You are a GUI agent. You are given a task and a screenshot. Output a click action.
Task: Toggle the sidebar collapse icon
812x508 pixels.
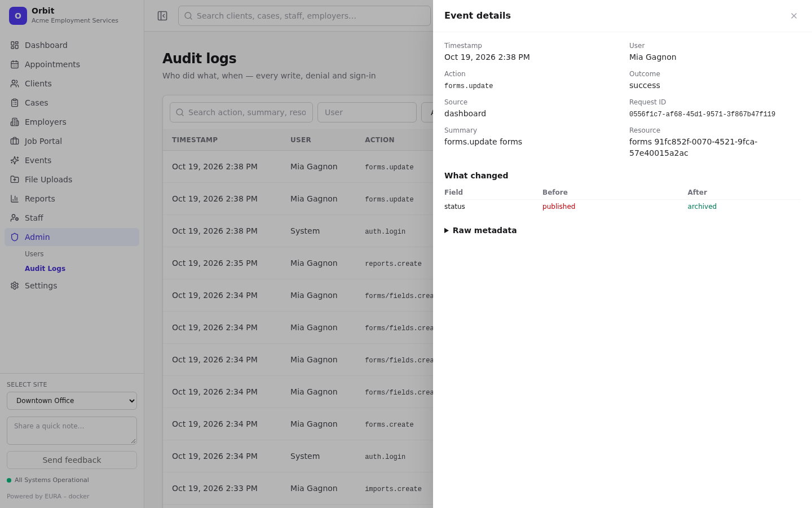(162, 16)
